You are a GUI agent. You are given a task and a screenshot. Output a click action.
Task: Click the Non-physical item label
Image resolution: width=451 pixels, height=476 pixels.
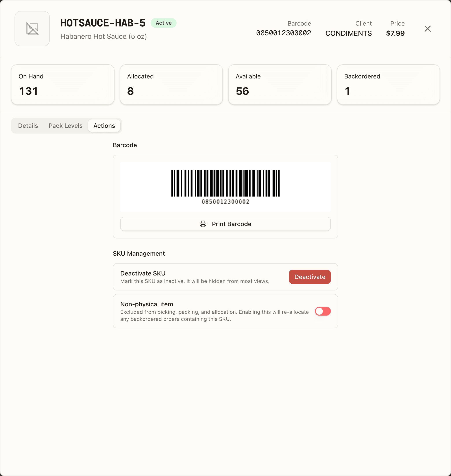tap(147, 304)
